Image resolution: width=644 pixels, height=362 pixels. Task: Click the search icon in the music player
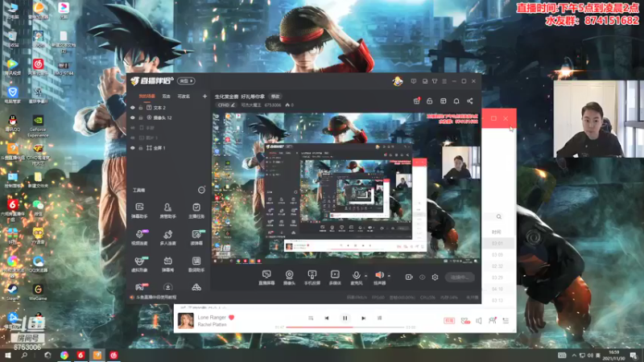(x=498, y=216)
